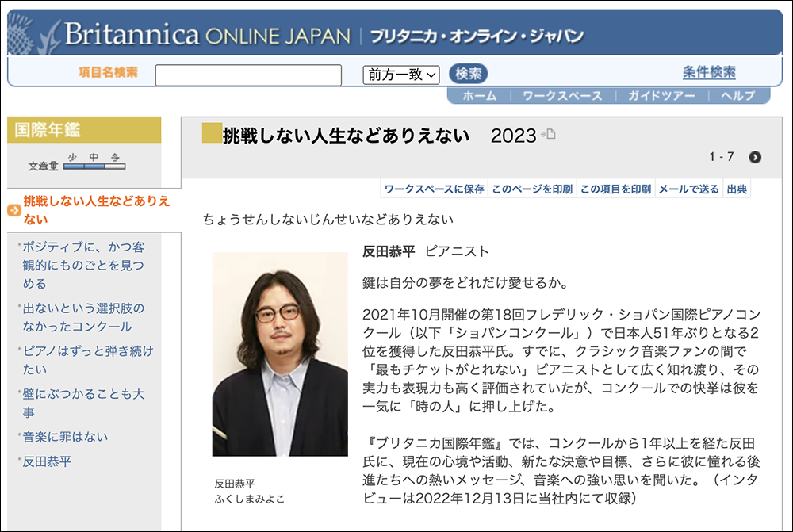Click the yellow square beside article title

(x=211, y=134)
